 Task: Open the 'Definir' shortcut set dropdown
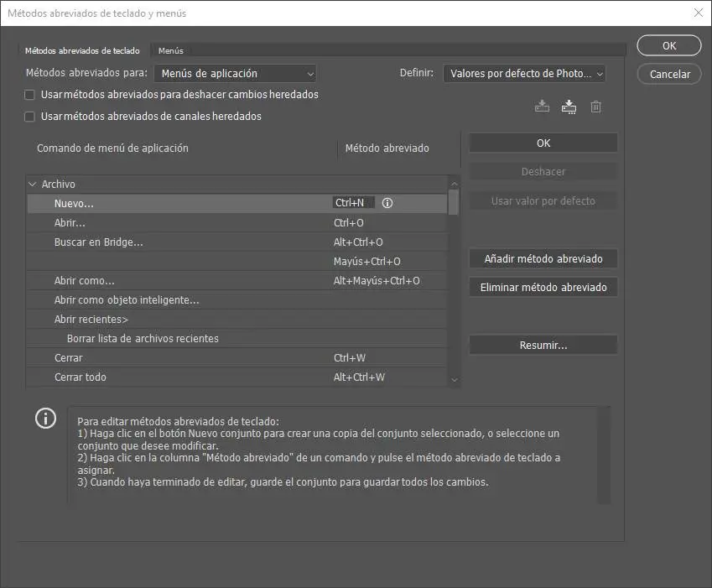524,74
